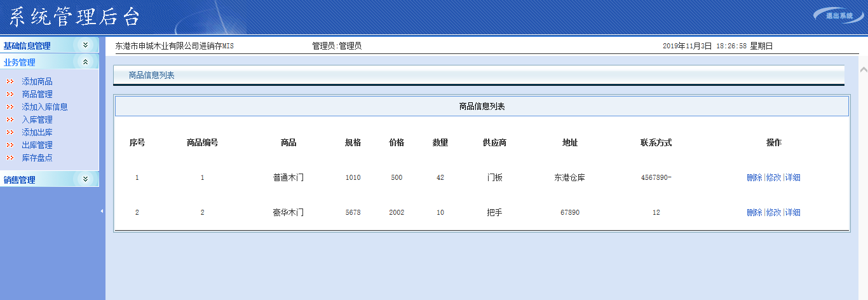Click the 商品 column header
This screenshot has height=300, width=868.
click(x=288, y=142)
